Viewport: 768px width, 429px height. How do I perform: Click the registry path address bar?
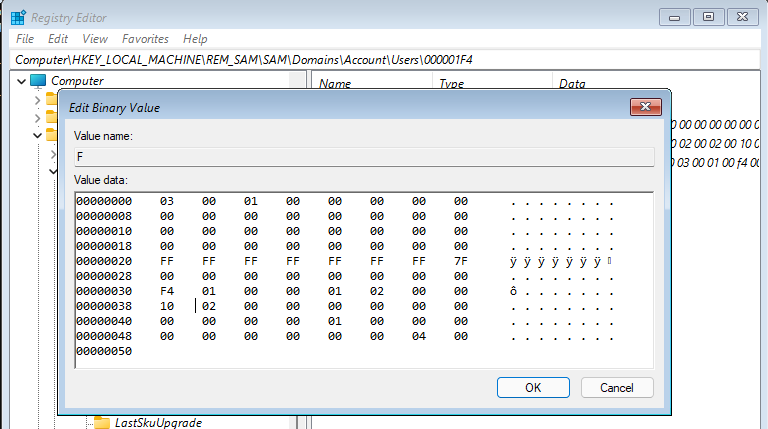[385, 60]
